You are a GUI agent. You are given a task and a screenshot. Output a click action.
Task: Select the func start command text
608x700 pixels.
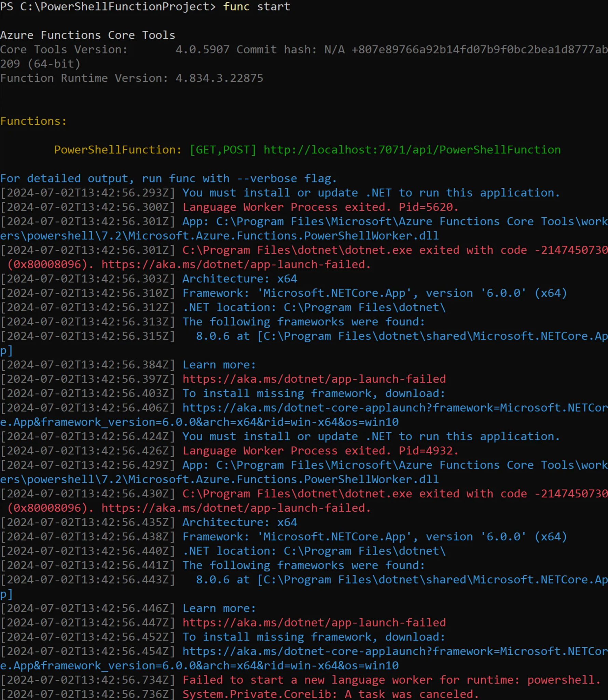pyautogui.click(x=256, y=6)
